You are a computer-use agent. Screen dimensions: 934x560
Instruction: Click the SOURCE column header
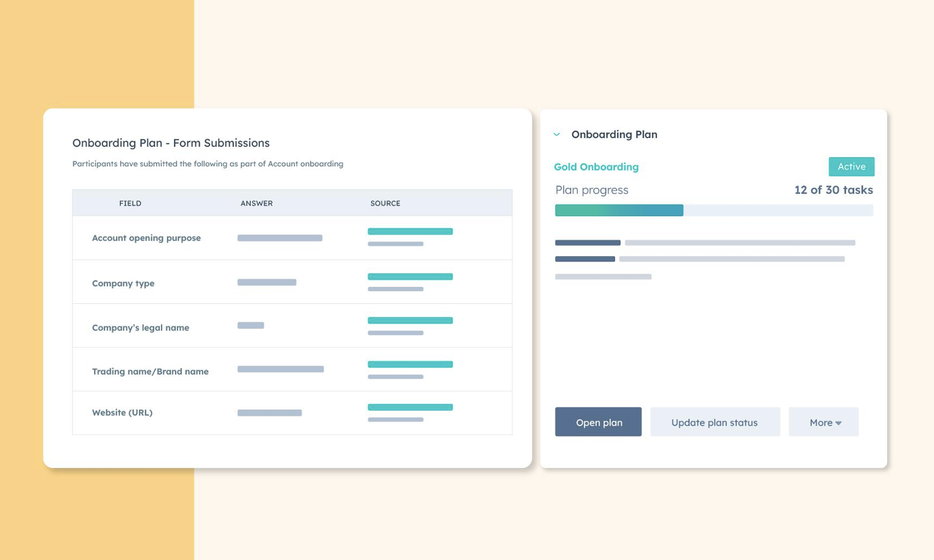[x=385, y=203]
